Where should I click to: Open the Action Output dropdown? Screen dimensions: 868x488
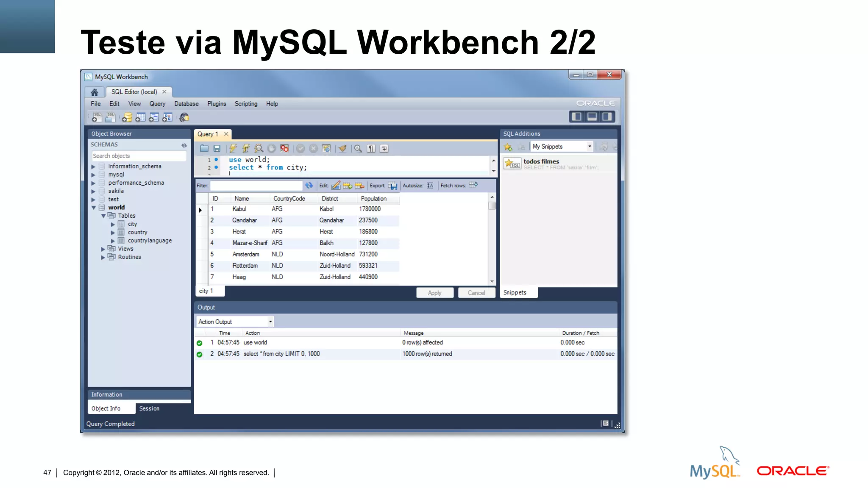pyautogui.click(x=235, y=322)
